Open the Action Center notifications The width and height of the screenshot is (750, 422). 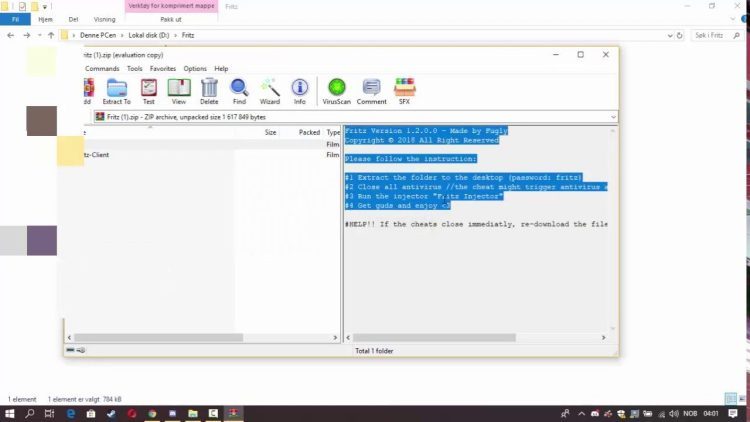coord(733,413)
